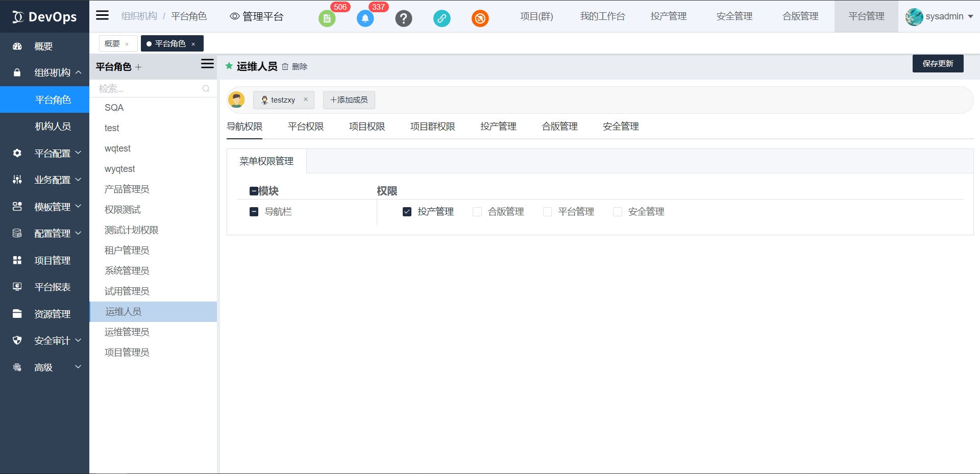Click the help question mark icon
Screen dimensions: 980x474
pos(403,19)
